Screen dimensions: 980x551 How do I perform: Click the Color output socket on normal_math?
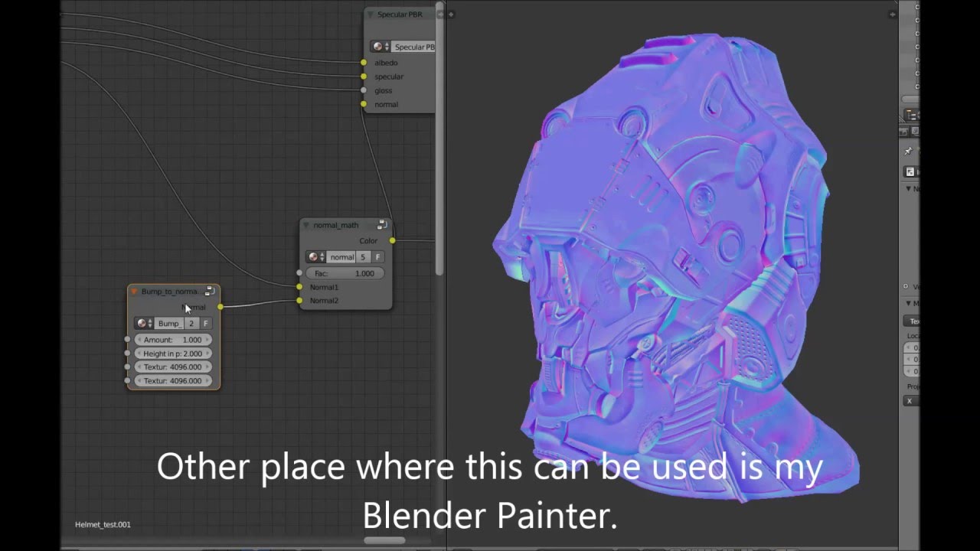tap(392, 241)
